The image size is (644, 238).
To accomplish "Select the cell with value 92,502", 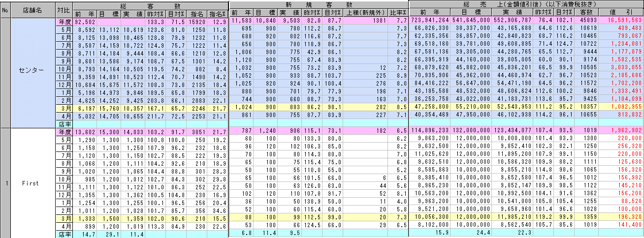I will (x=86, y=22).
